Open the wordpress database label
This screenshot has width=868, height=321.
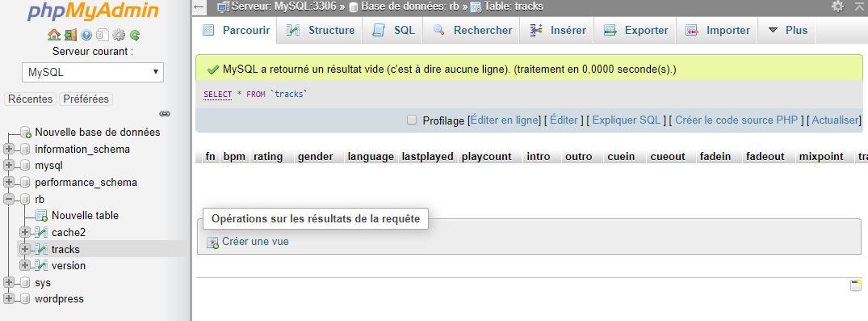point(59,299)
